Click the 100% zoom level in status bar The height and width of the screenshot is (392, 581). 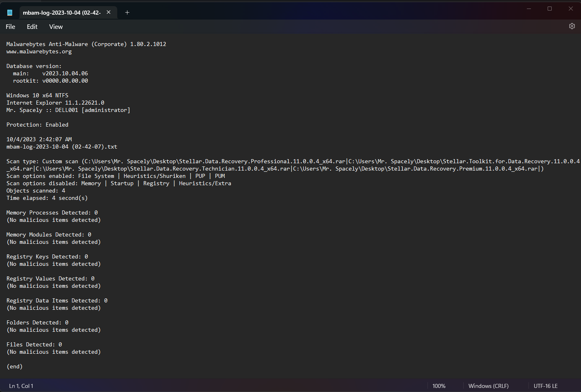pyautogui.click(x=439, y=386)
